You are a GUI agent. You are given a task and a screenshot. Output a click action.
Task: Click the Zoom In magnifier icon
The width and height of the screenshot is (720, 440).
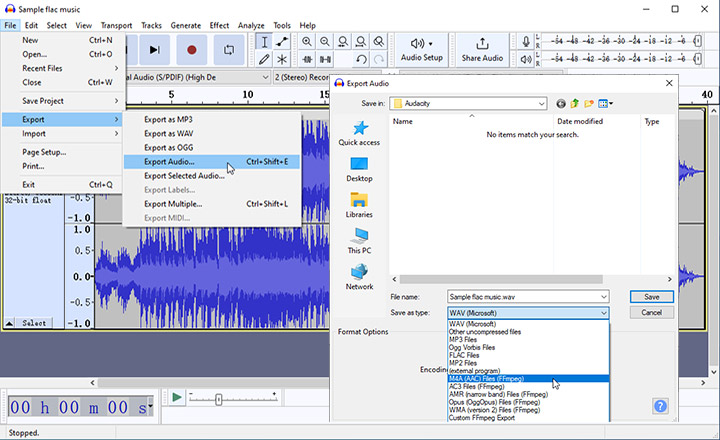306,42
